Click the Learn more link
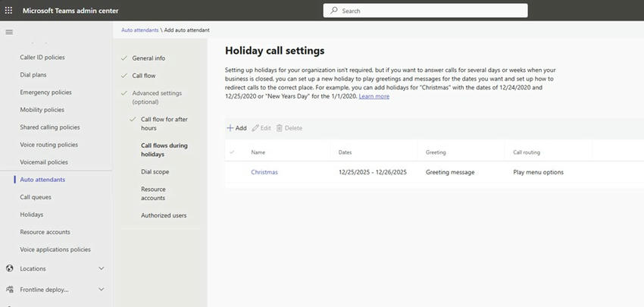Image resolution: width=644 pixels, height=307 pixels. click(x=374, y=96)
